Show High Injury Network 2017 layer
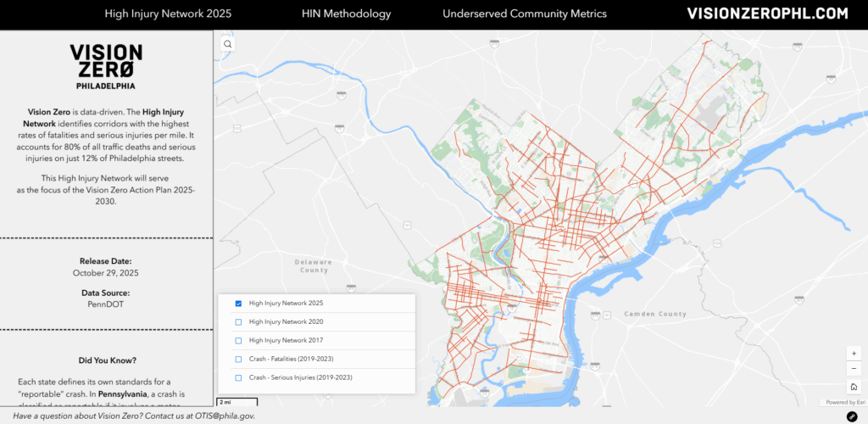Viewport: 868px width, 424px height. tap(238, 340)
